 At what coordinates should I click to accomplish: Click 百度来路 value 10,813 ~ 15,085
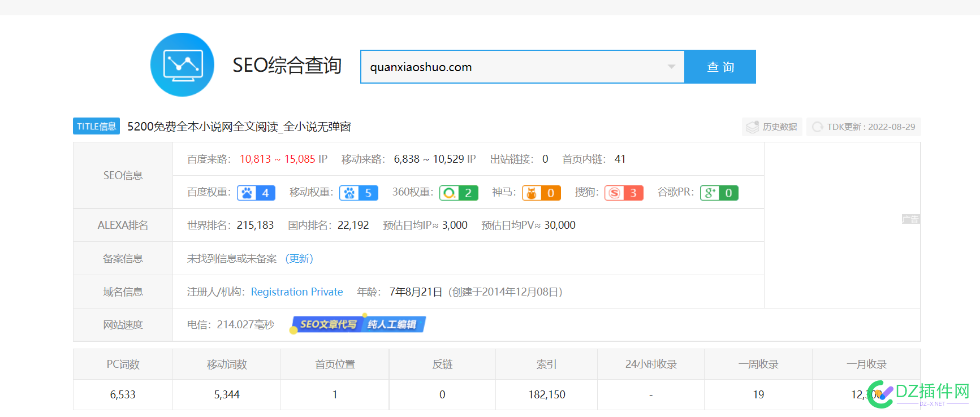click(x=278, y=159)
